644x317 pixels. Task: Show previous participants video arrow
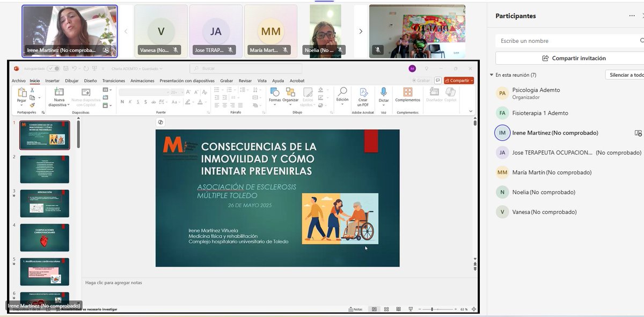pyautogui.click(x=126, y=32)
